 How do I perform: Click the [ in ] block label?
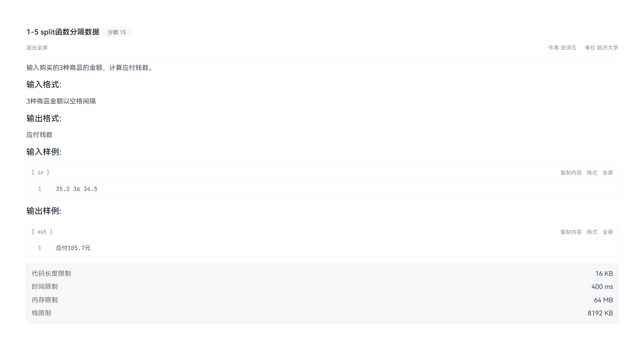coord(41,173)
